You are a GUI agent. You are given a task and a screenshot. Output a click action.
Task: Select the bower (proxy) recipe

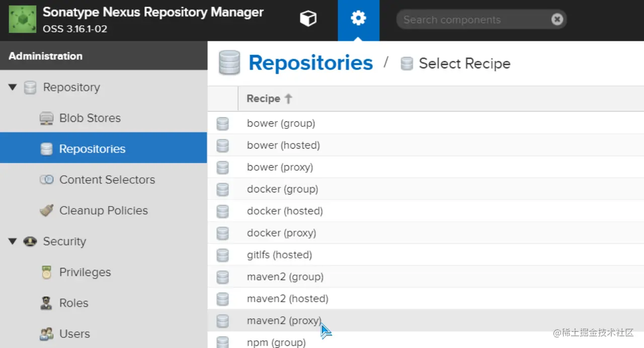point(426,167)
